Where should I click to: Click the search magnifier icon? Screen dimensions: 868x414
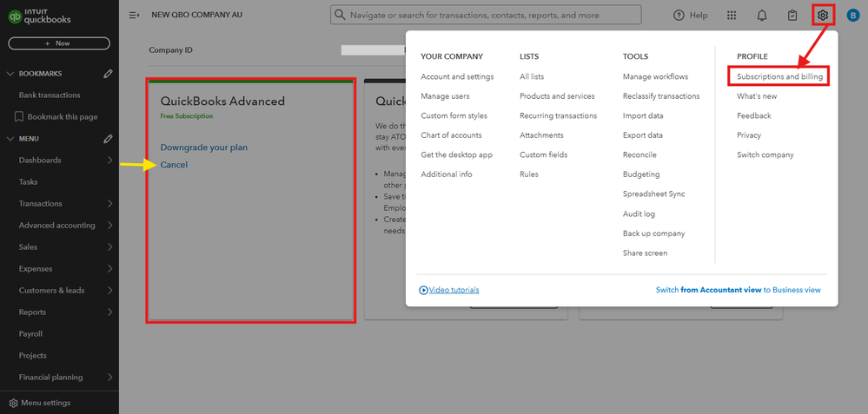[340, 15]
